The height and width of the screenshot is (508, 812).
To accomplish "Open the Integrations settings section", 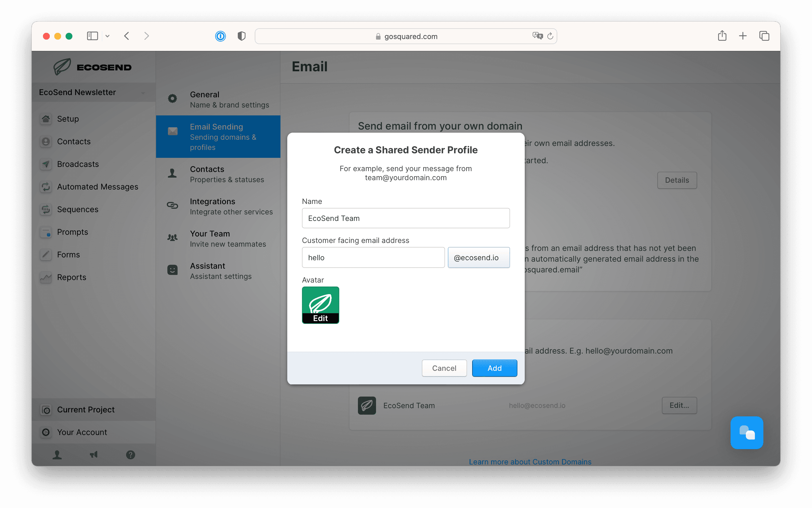I will click(218, 206).
